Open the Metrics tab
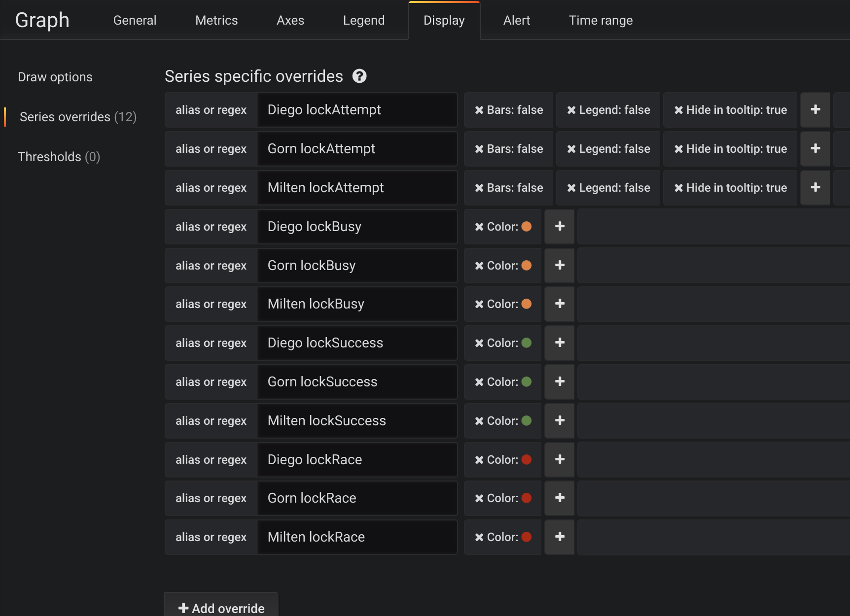Viewport: 850px width, 616px height. coord(216,20)
